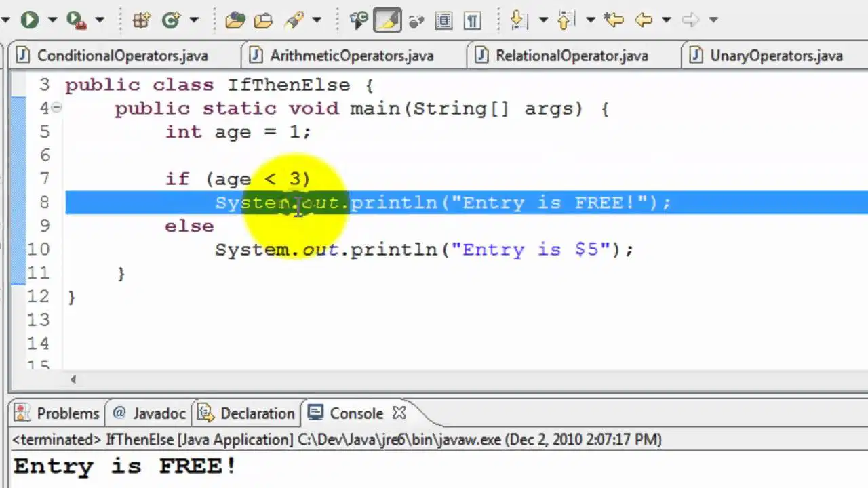Click Next Annotation down arrow icon
The height and width of the screenshot is (488, 868).
[518, 20]
